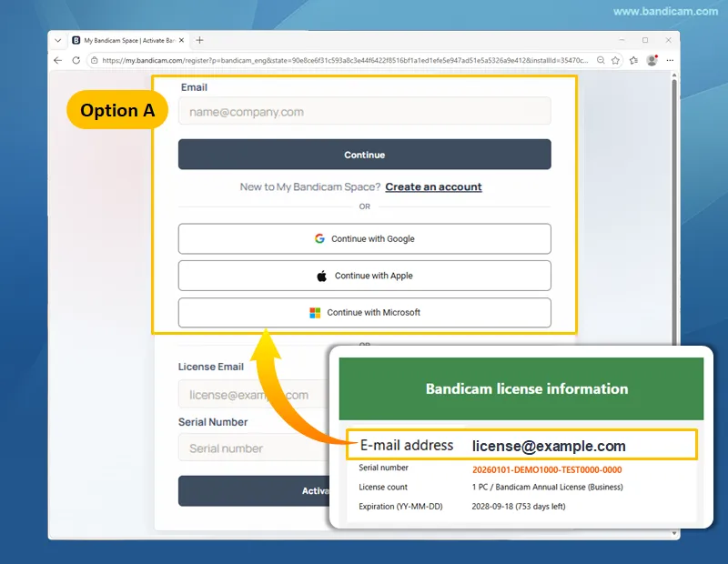Click the 1 PC / Bandicam Annual License text
The image size is (728, 564).
(x=548, y=487)
